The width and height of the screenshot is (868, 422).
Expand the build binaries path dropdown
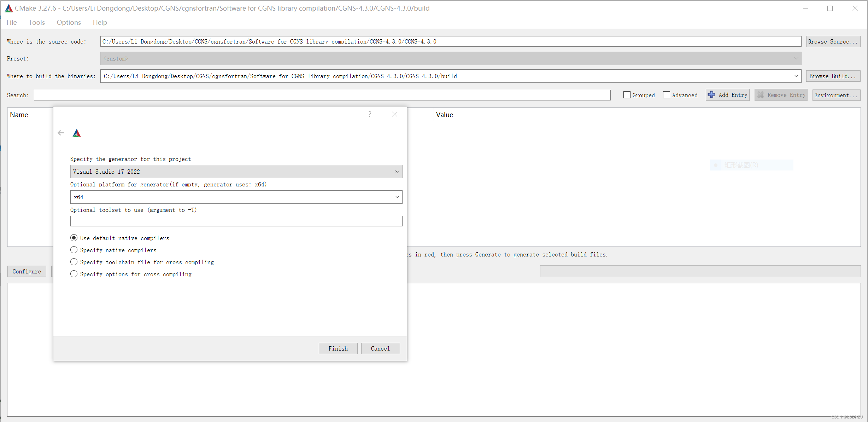796,76
